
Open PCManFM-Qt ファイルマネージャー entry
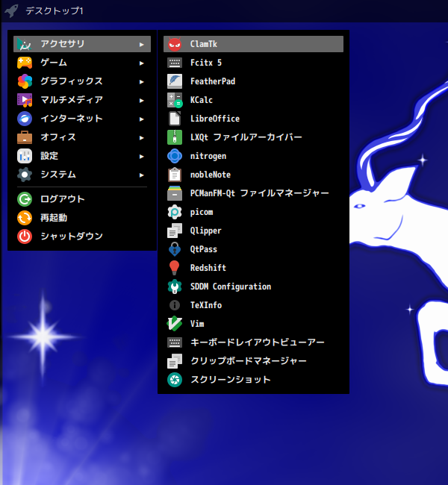(x=253, y=193)
